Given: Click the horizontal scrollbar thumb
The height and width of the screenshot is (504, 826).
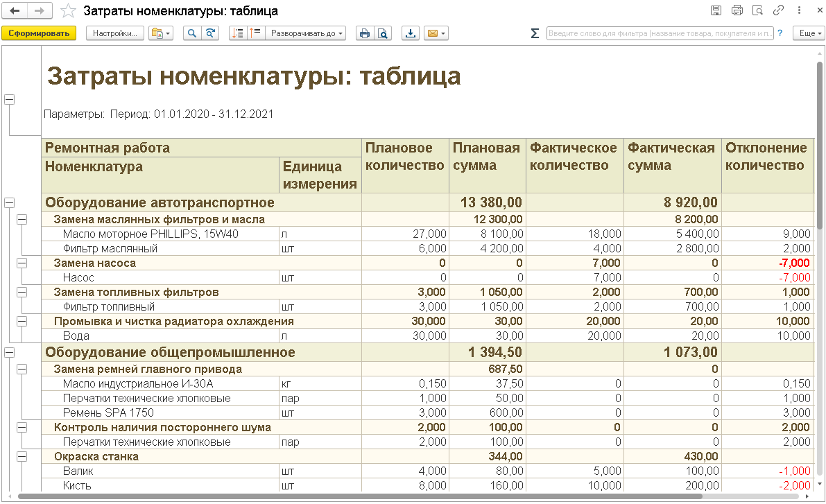Looking at the screenshot, I should click(x=360, y=496).
